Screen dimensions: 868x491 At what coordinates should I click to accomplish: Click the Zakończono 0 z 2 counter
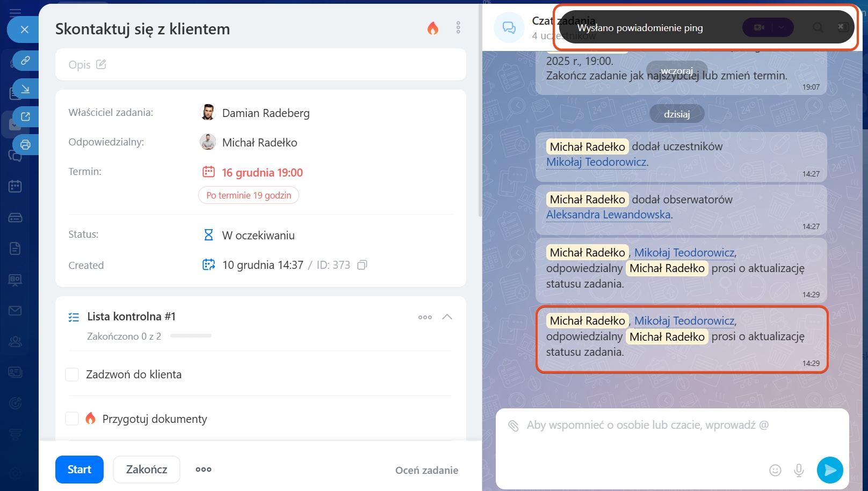pos(124,336)
